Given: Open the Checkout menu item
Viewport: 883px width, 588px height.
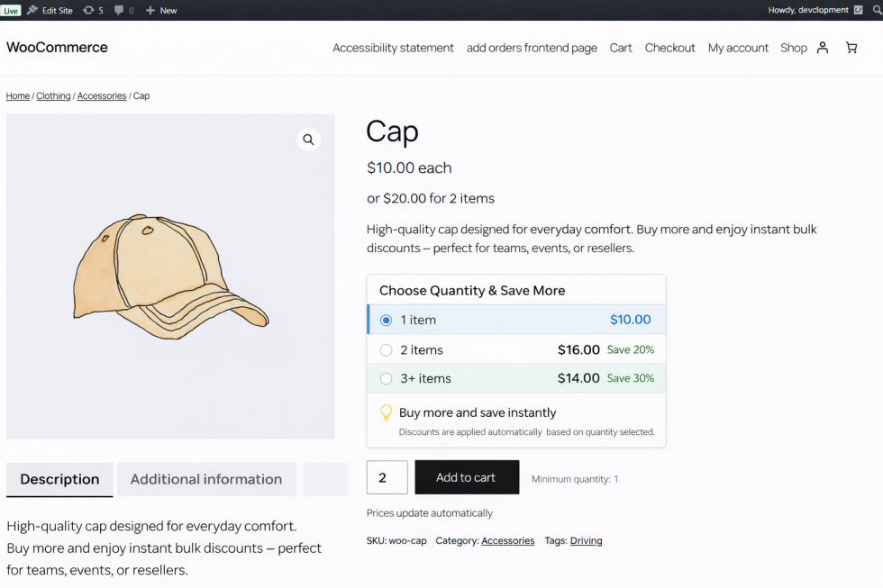Looking at the screenshot, I should 669,48.
